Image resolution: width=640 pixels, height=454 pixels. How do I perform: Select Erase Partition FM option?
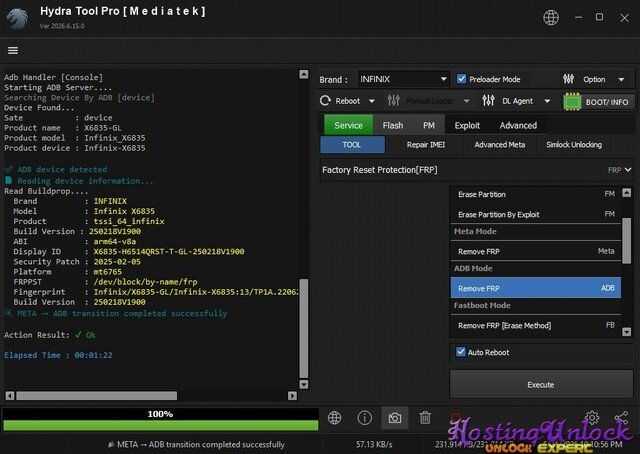[x=536, y=194]
